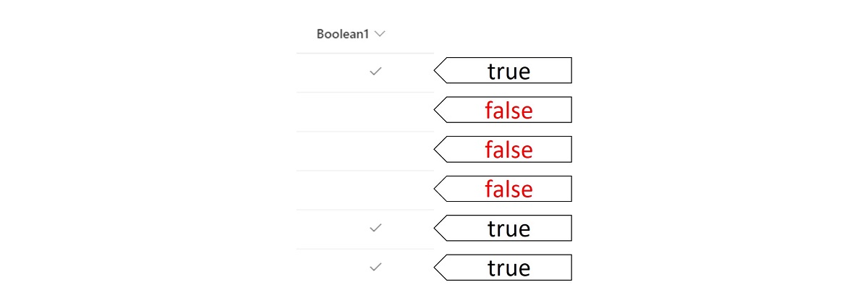Click the bottom "true" text
Image resolution: width=868 pixels, height=298 pixels.
pyautogui.click(x=509, y=268)
